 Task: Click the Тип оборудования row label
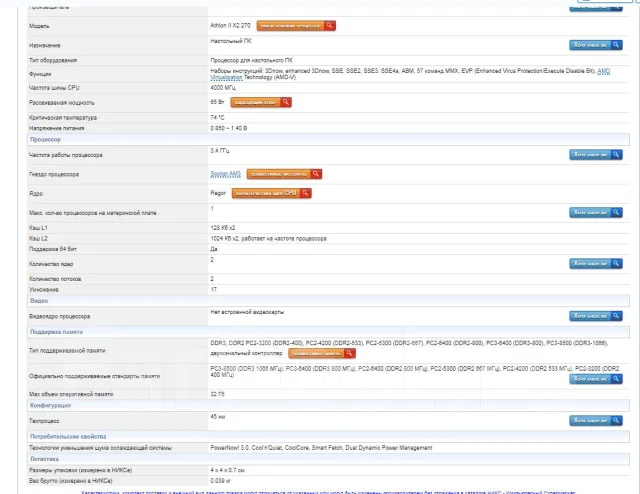pos(53,60)
